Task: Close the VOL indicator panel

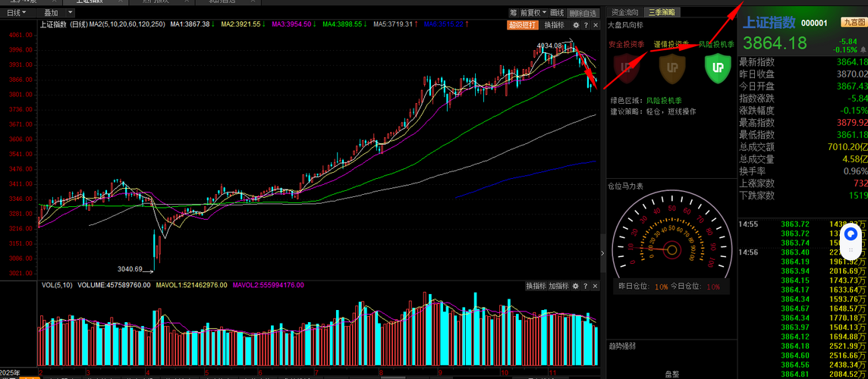Action: (595, 286)
